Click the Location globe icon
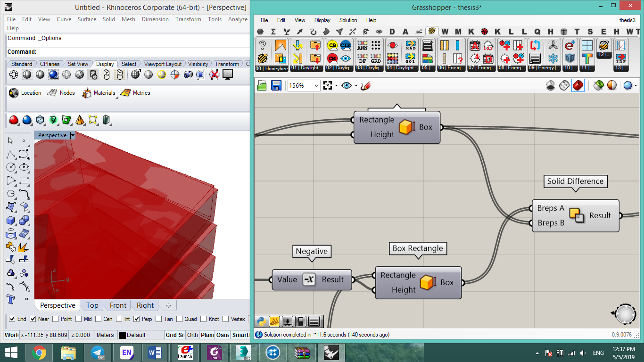Screen dimensions: 644x362 [x=14, y=93]
